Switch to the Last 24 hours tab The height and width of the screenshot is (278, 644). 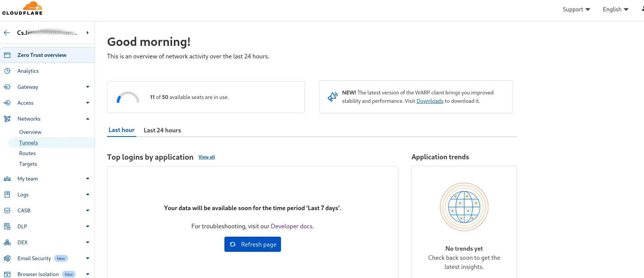click(x=162, y=130)
